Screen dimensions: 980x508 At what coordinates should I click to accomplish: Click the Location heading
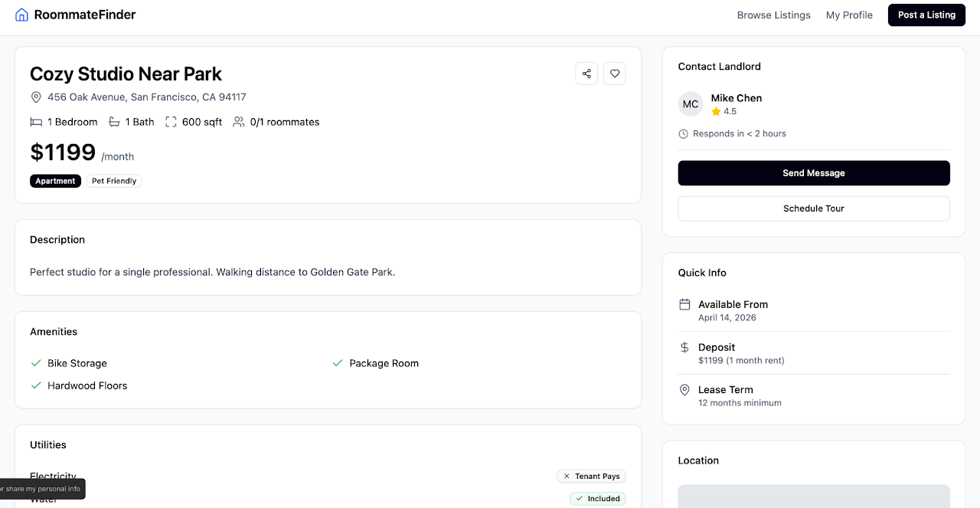[x=698, y=460]
